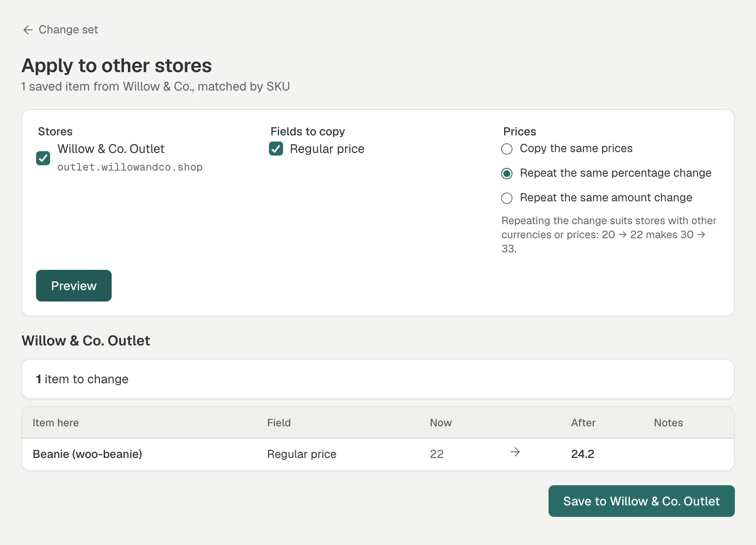
Task: Click the Prices section label
Action: (520, 131)
